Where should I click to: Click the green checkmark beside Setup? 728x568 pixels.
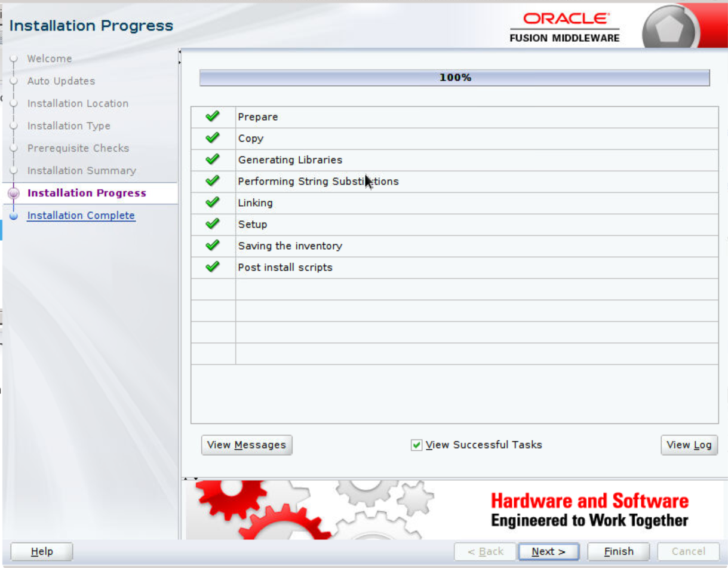(213, 224)
